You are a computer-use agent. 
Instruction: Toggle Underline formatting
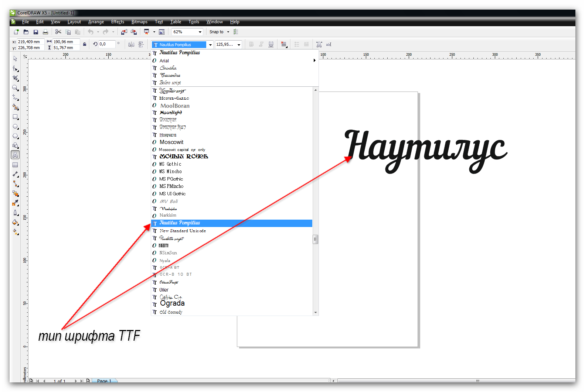tap(271, 44)
